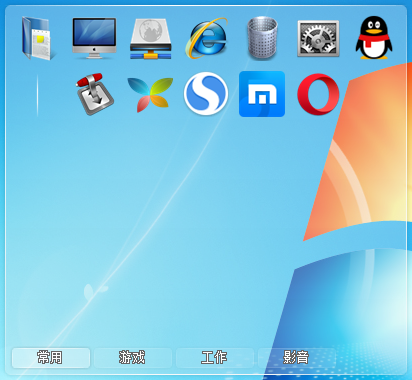Open the network drive globe icon
Screen dimensions: 412x380
[151, 39]
